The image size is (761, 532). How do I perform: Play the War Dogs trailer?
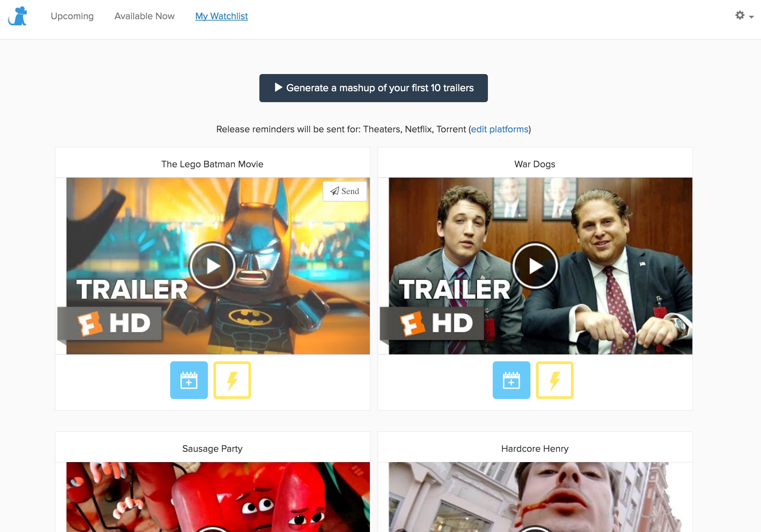[535, 266]
